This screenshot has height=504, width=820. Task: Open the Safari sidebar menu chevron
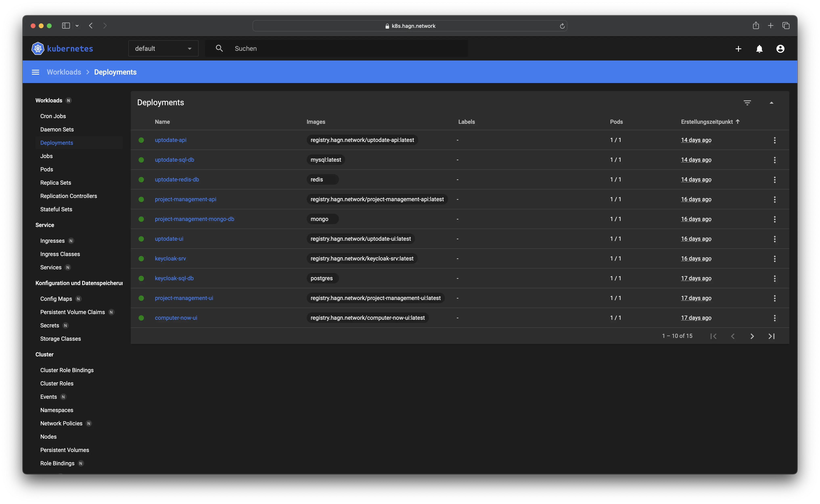tap(77, 26)
